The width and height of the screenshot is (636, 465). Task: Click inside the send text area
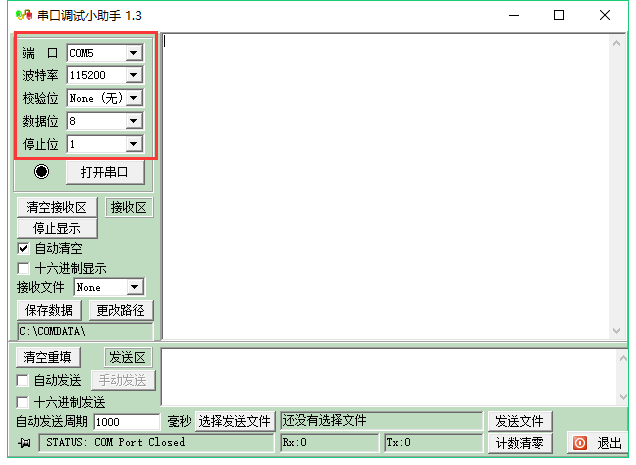(x=389, y=377)
